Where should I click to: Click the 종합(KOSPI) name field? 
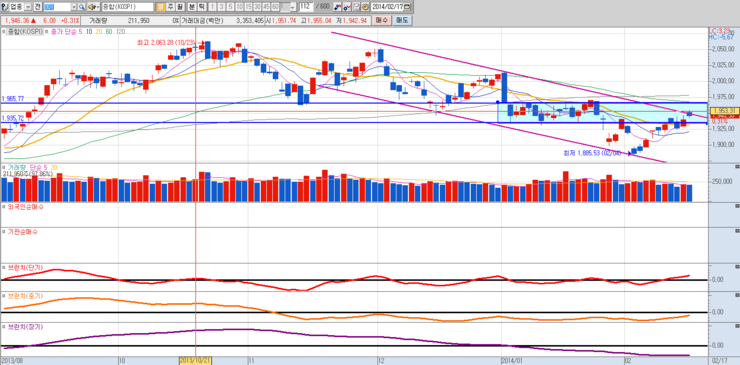pos(127,7)
